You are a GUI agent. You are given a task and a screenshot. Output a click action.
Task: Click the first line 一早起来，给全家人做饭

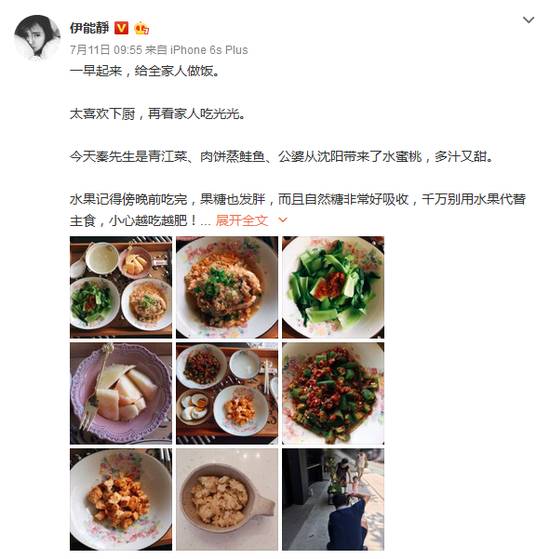(144, 71)
